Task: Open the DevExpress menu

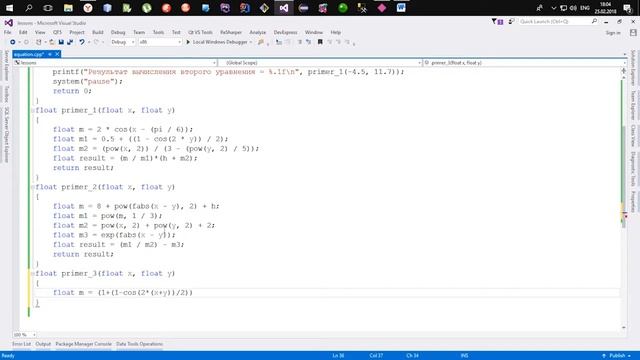Action: (285, 32)
